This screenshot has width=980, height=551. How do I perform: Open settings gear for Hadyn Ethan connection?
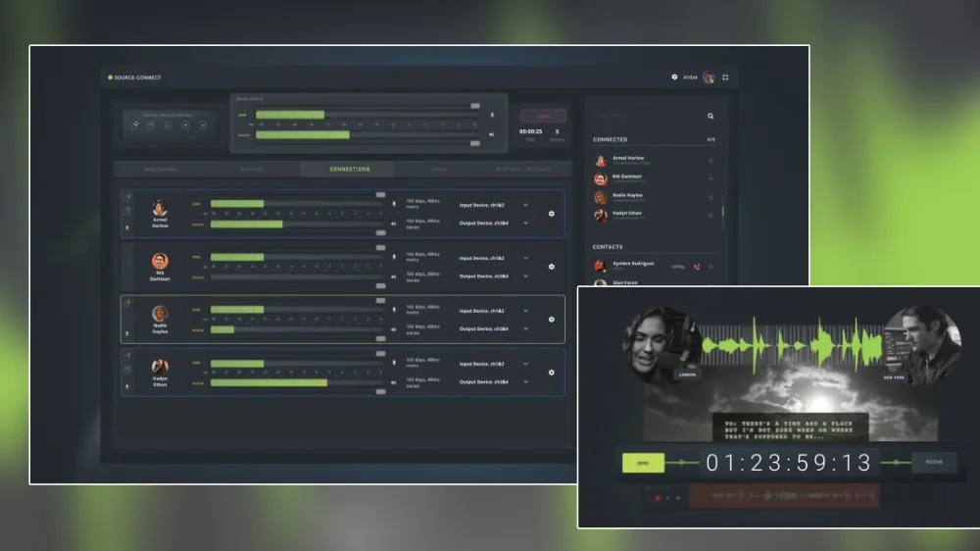(551, 373)
